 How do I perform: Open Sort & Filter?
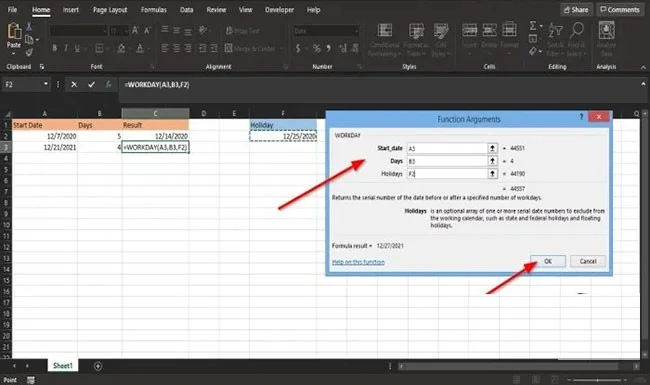coord(555,39)
